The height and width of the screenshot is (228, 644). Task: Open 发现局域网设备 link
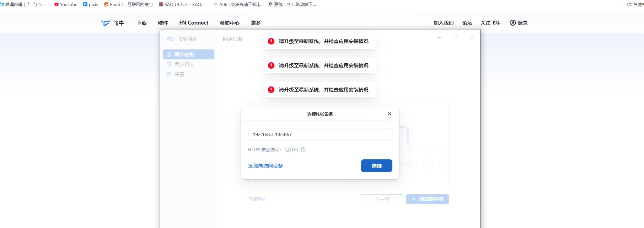pyautogui.click(x=265, y=166)
